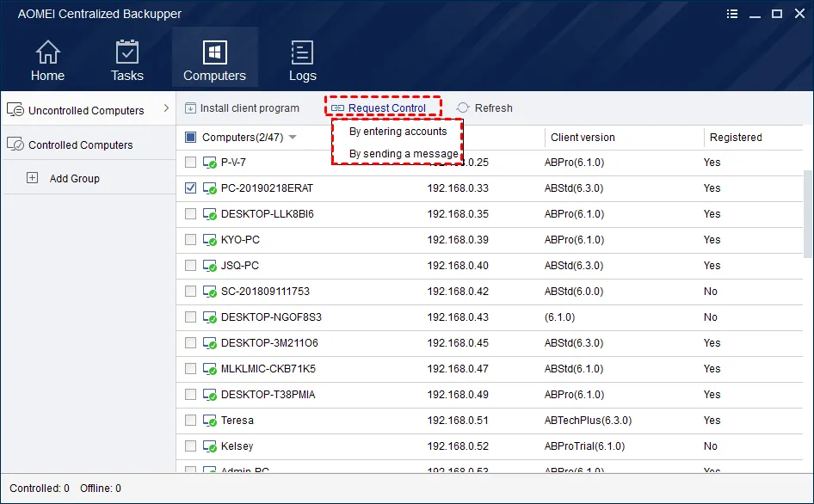The height and width of the screenshot is (504, 814).
Task: Click the vertical scrollbar of computer list
Action: [808, 215]
